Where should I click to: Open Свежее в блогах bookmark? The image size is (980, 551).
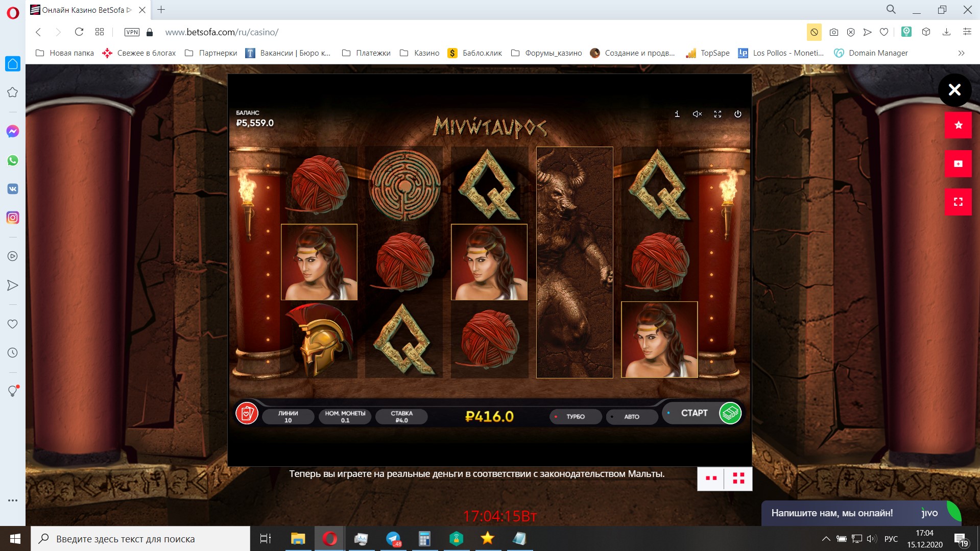(139, 53)
